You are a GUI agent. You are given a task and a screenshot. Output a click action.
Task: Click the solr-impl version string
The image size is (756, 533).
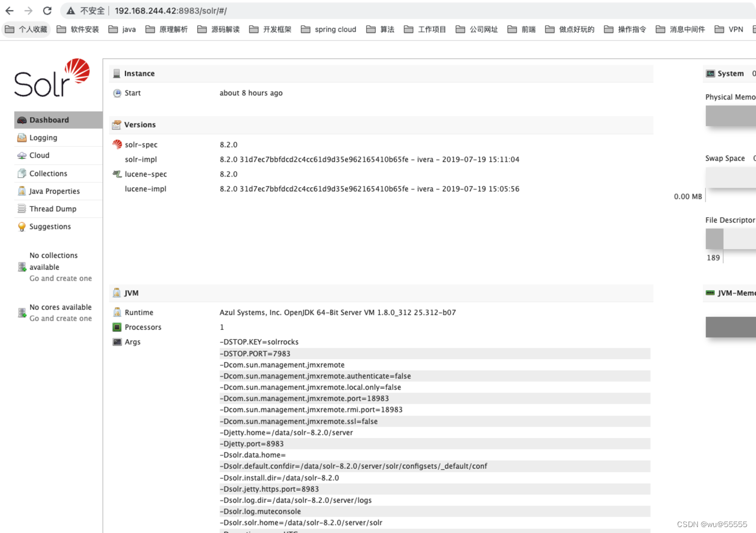click(x=369, y=160)
